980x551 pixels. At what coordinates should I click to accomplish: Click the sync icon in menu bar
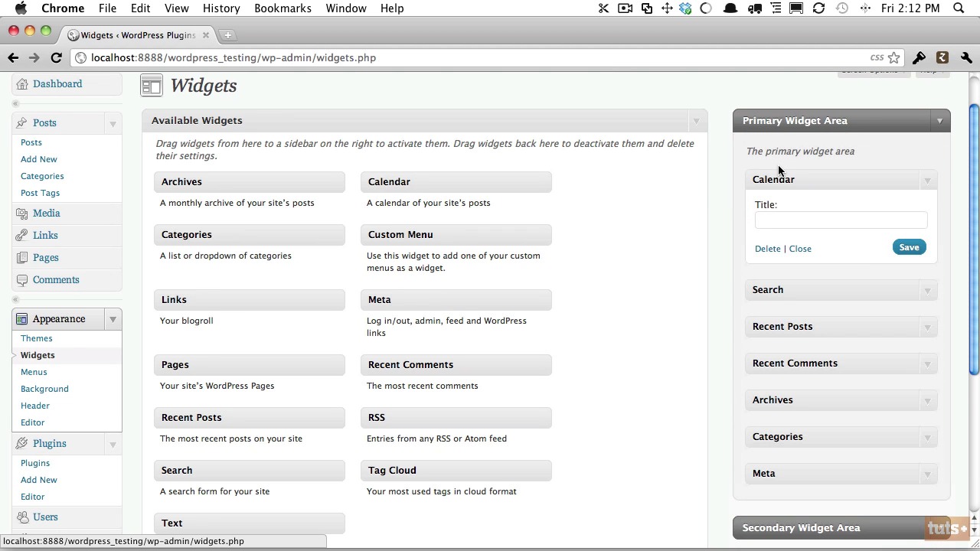(818, 8)
